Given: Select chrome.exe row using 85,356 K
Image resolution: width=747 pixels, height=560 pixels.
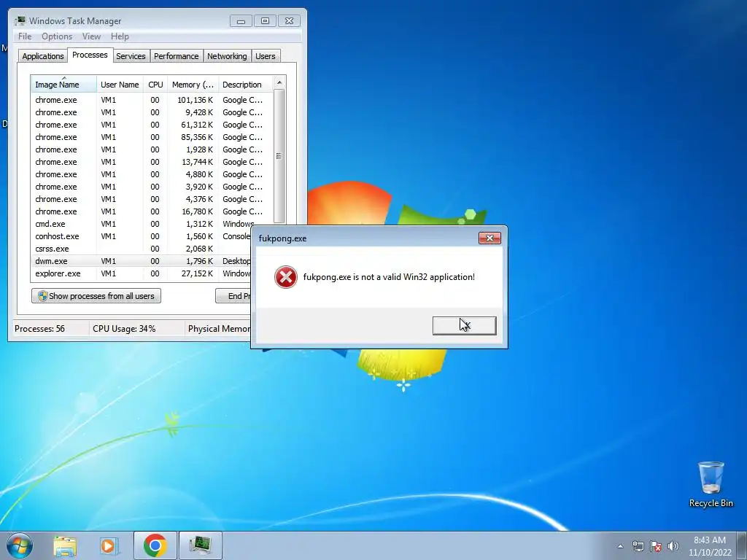Looking at the screenshot, I should click(x=152, y=137).
